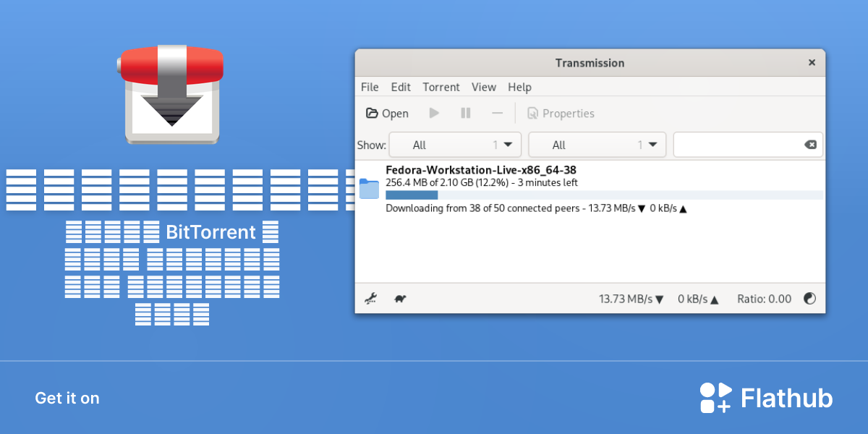Click the Open button in toolbar
868x434 pixels.
click(x=387, y=113)
